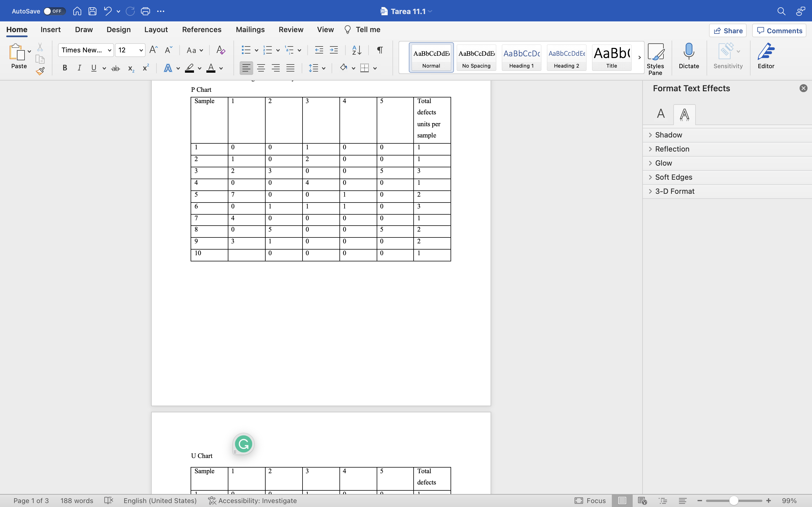
Task: Show paragraph marks with pilcrow icon
Action: coord(380,50)
